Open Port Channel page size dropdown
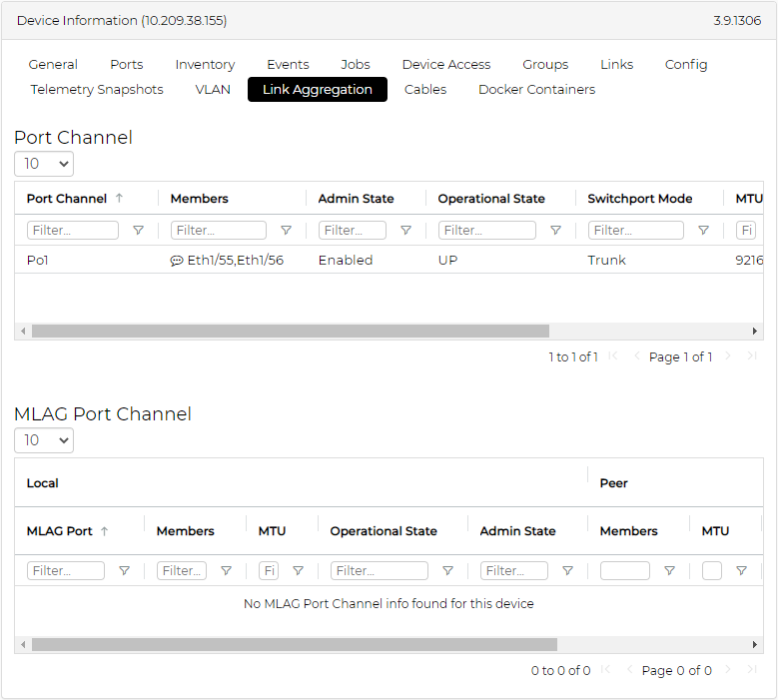Screen dimensions: 778x700 (x=44, y=164)
